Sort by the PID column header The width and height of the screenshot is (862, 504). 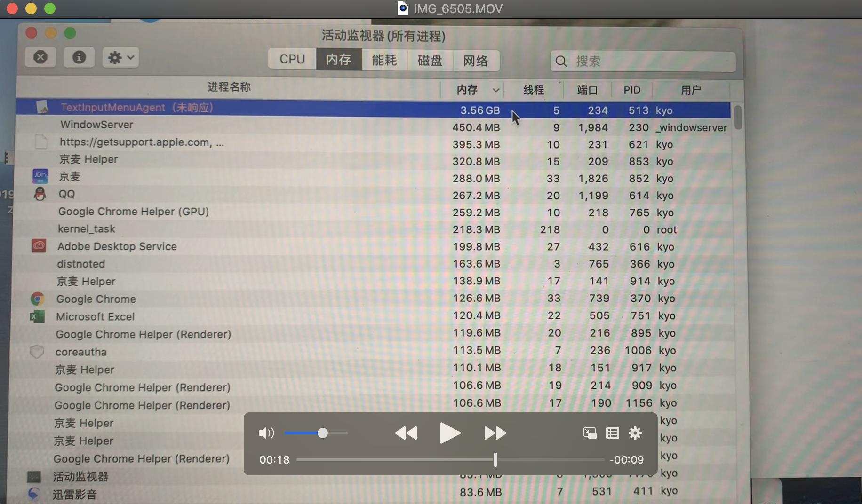[x=632, y=90]
